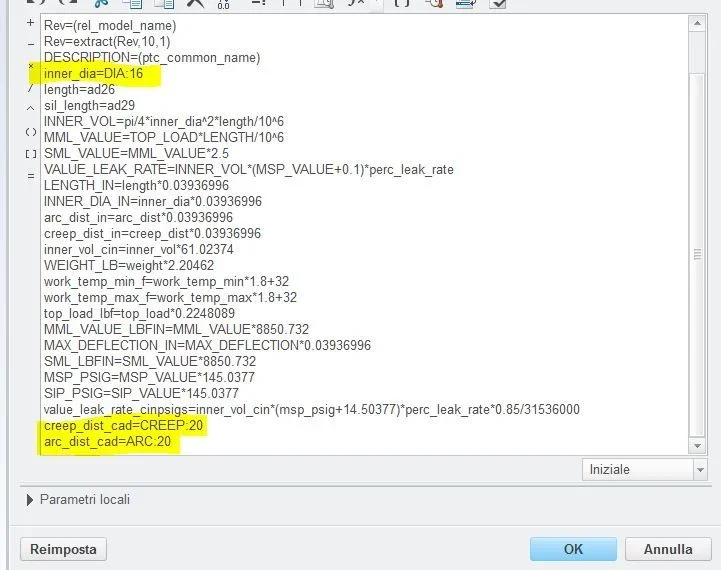Image resolution: width=721 pixels, height=570 pixels.
Task: Insert the caret exponent operator
Action: (30, 109)
